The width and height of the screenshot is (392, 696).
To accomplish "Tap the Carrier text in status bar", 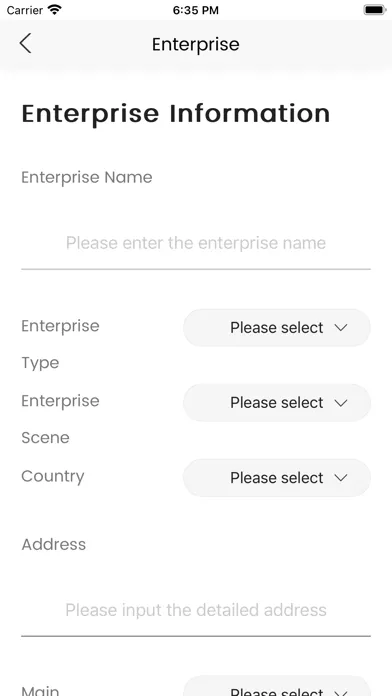I will (x=25, y=10).
